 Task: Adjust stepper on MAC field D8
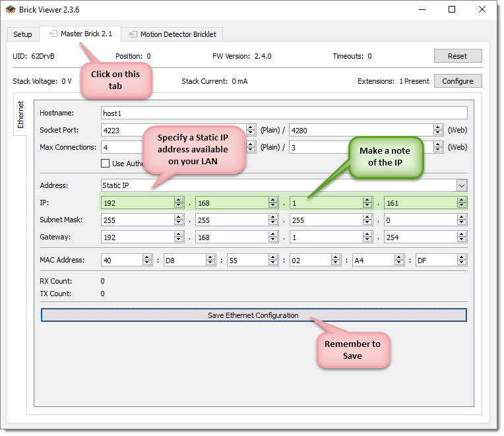(210, 261)
